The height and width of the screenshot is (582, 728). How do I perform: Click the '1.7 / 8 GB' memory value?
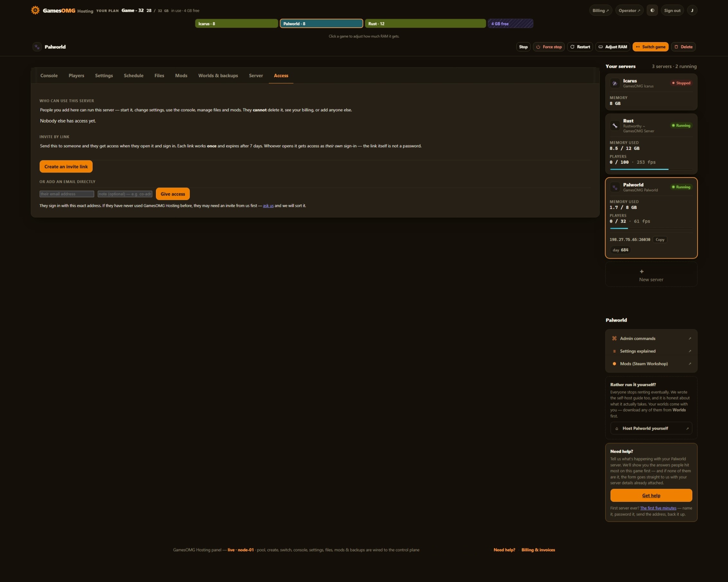coord(623,208)
